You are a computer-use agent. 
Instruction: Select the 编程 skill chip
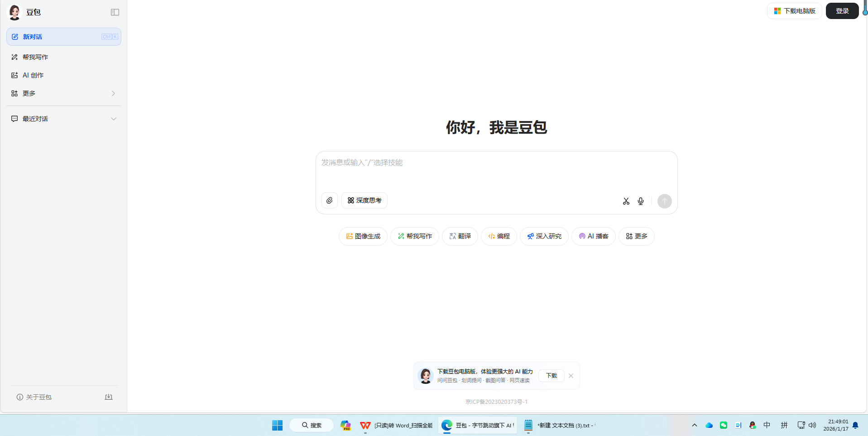pos(498,236)
